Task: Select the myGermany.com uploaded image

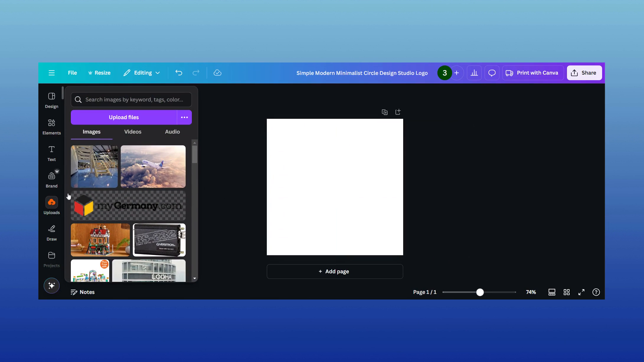Action: (x=128, y=205)
